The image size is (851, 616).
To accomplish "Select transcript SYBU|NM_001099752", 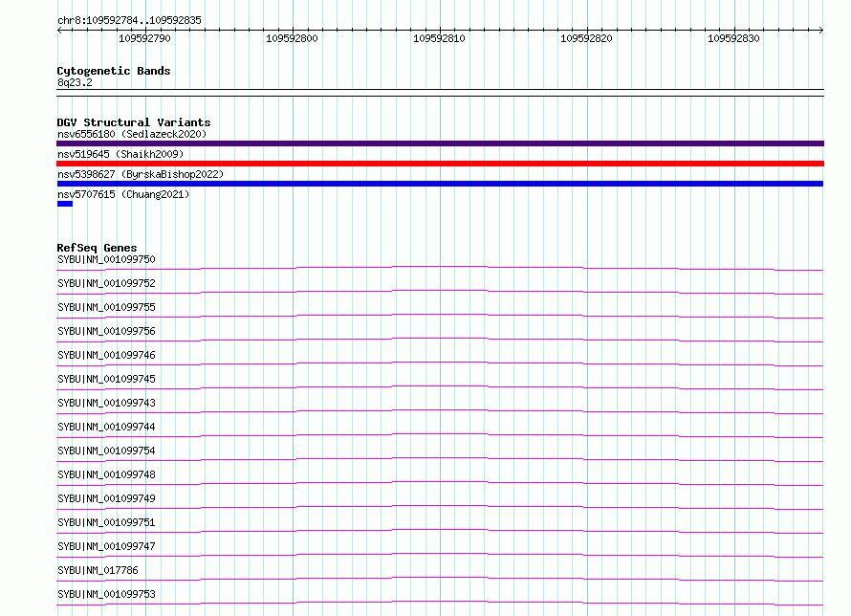I will [106, 283].
